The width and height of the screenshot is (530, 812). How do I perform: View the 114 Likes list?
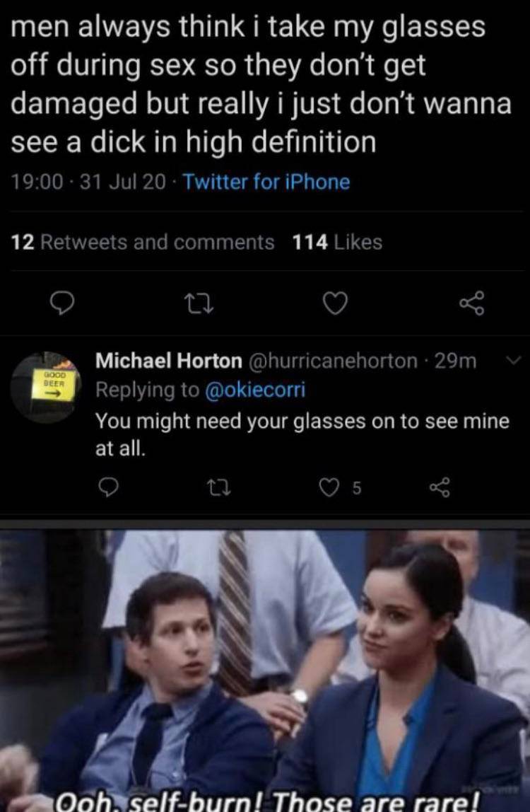tap(337, 243)
